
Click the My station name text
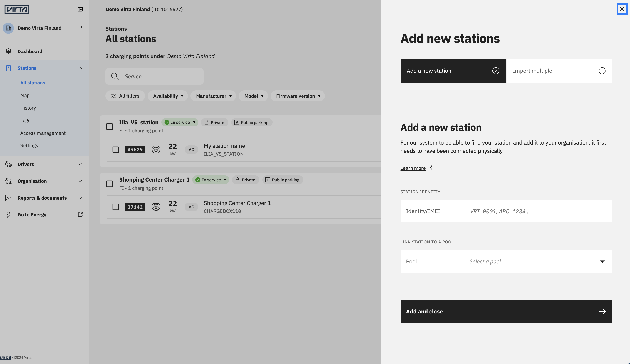224,146
